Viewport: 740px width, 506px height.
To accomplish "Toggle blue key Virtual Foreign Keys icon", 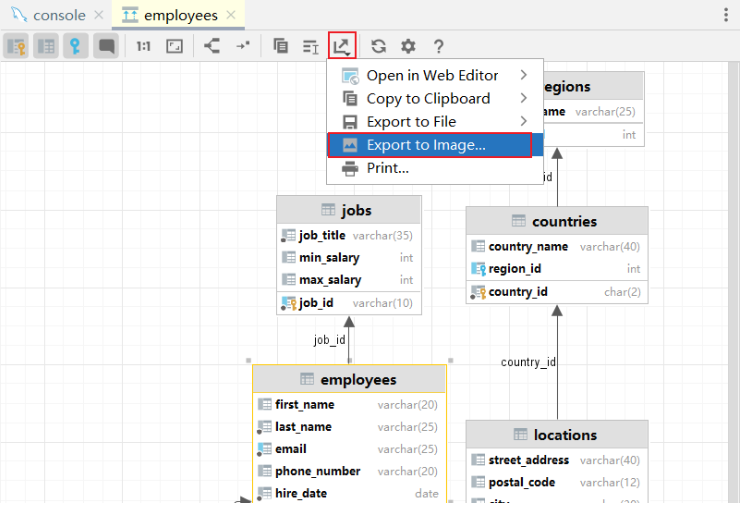I will 76,46.
